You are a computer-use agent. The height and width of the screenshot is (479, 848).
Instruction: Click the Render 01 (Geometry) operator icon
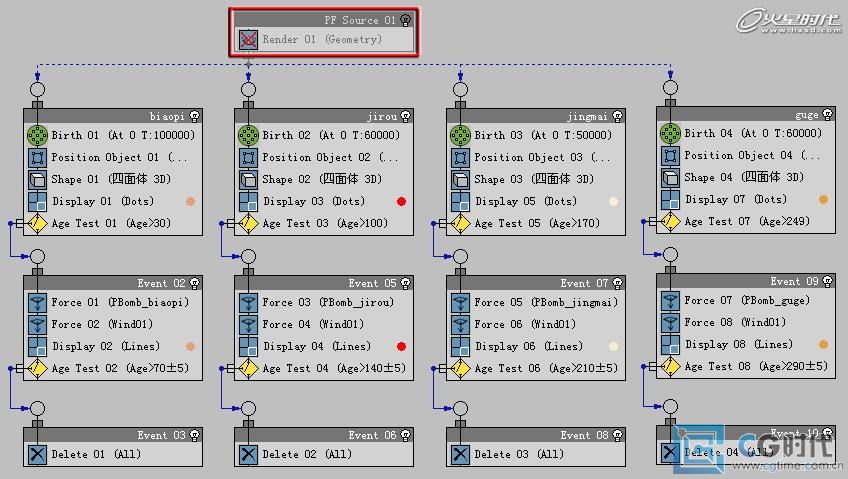(247, 40)
